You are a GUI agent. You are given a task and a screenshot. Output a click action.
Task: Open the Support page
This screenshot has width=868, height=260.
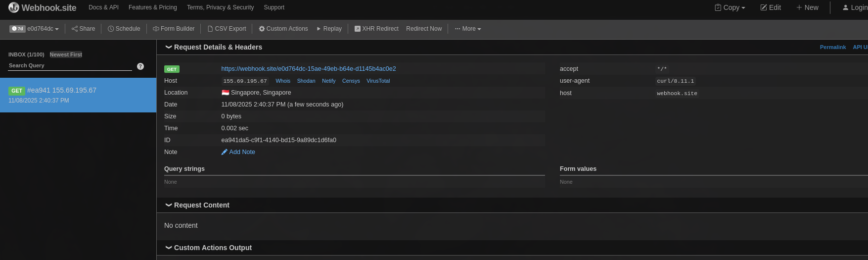(x=274, y=7)
